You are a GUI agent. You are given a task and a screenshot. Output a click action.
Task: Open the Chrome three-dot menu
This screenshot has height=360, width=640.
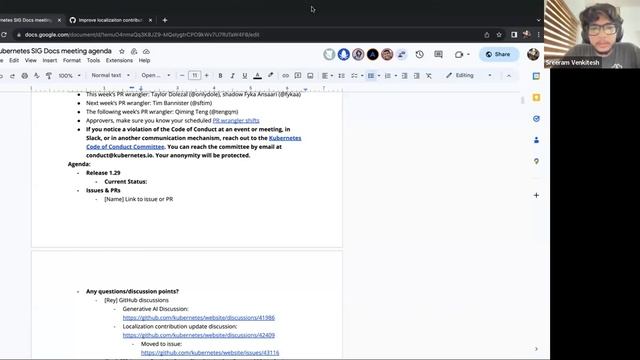[538, 35]
